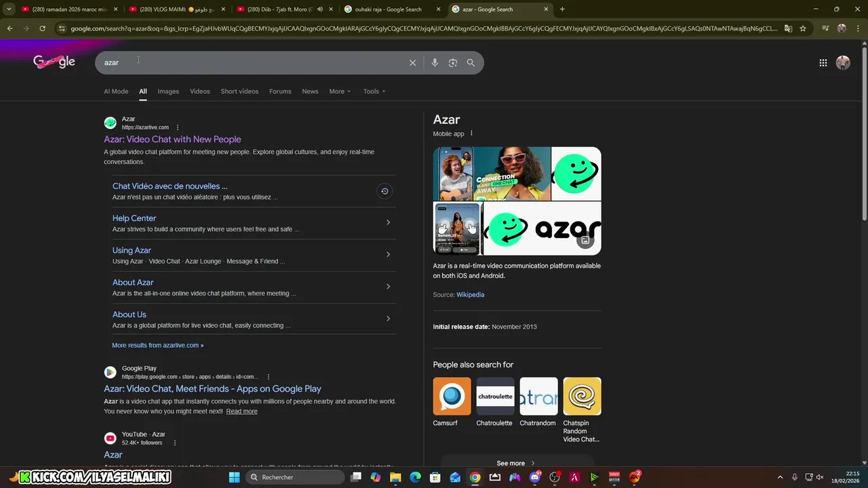This screenshot has height=488, width=868.
Task: Open the tab search dropdown arrow
Action: pyautogui.click(x=9, y=9)
